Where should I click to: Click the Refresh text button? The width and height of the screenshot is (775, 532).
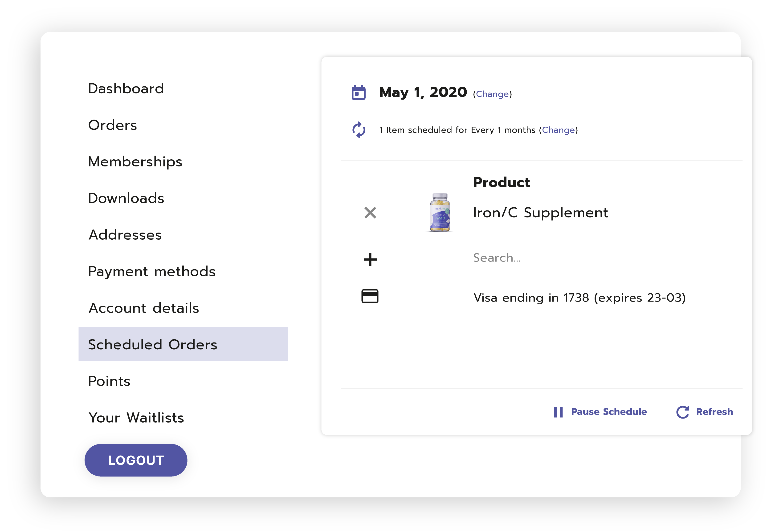pyautogui.click(x=715, y=412)
